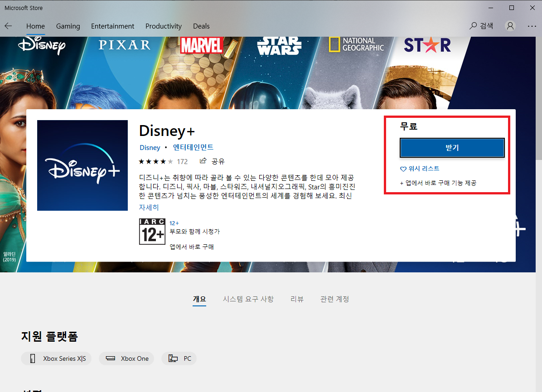The width and height of the screenshot is (542, 392).
Task: Open the Home tab
Action: 36,26
